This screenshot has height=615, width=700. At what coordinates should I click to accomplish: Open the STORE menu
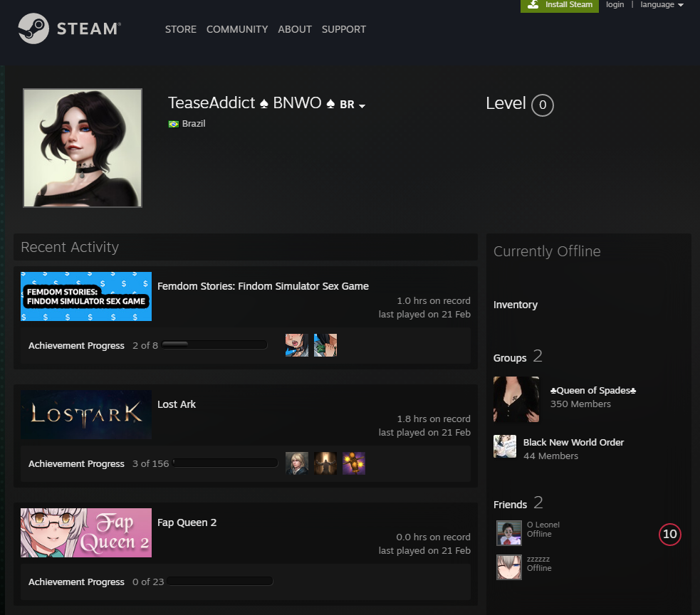pos(181,29)
